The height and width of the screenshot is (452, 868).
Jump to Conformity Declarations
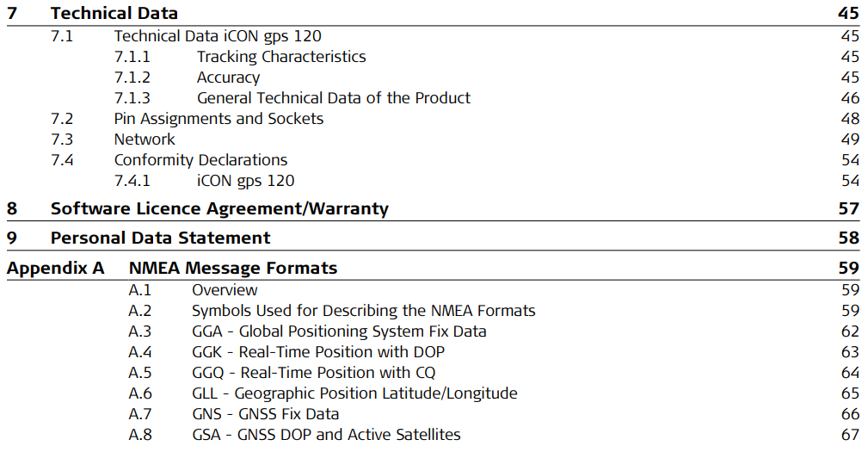[200, 160]
